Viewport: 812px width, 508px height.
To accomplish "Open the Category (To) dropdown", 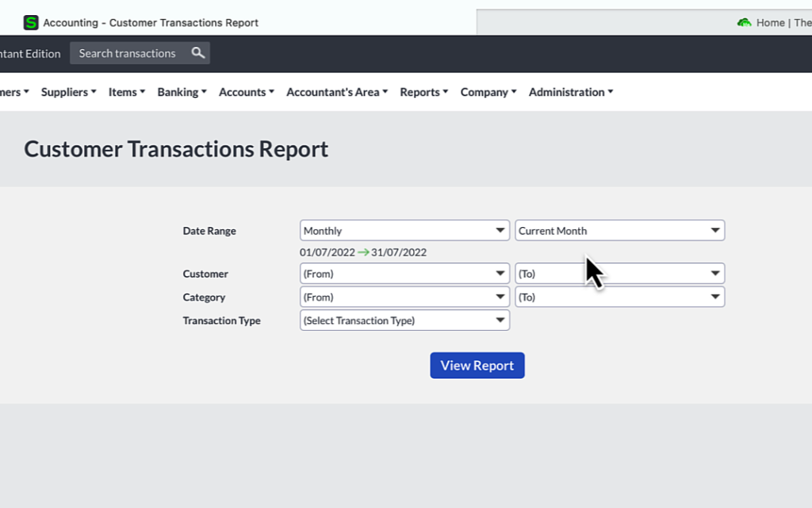I will tap(619, 297).
